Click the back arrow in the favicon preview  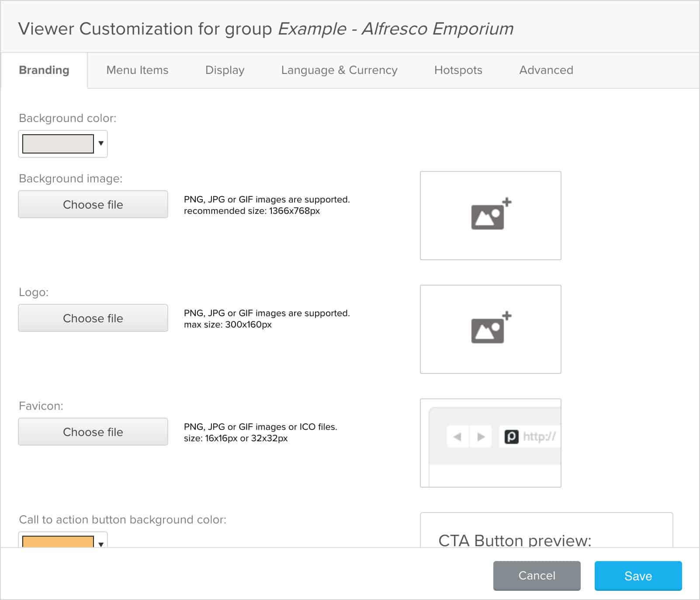(x=457, y=436)
